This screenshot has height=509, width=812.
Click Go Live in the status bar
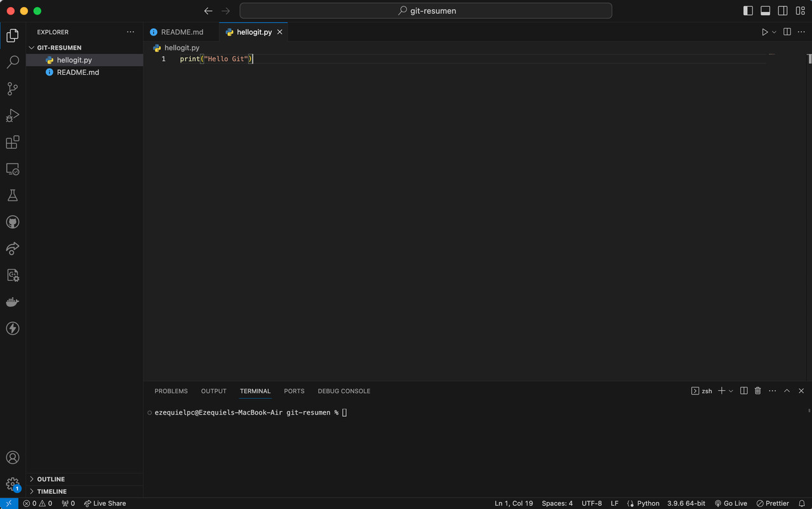coord(731,503)
